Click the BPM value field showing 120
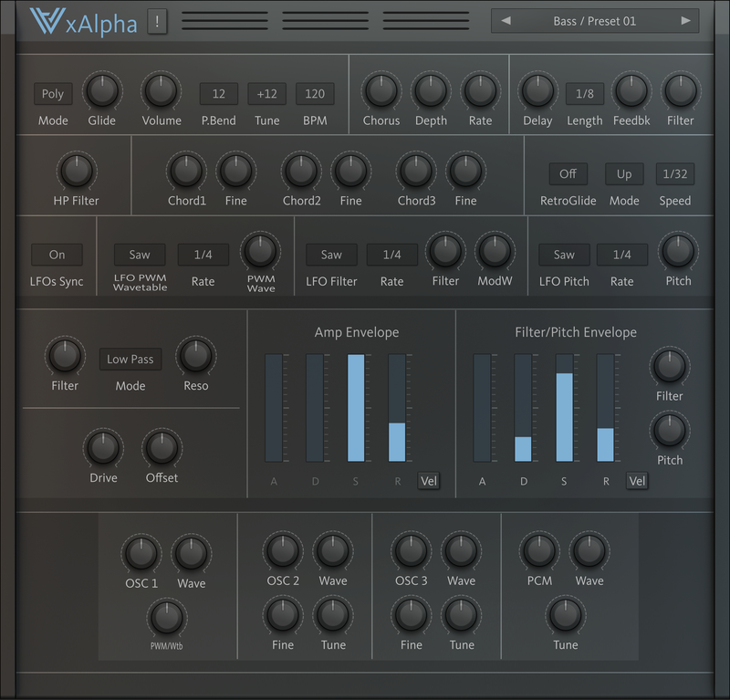Screen dimensions: 730x700 coord(315,94)
